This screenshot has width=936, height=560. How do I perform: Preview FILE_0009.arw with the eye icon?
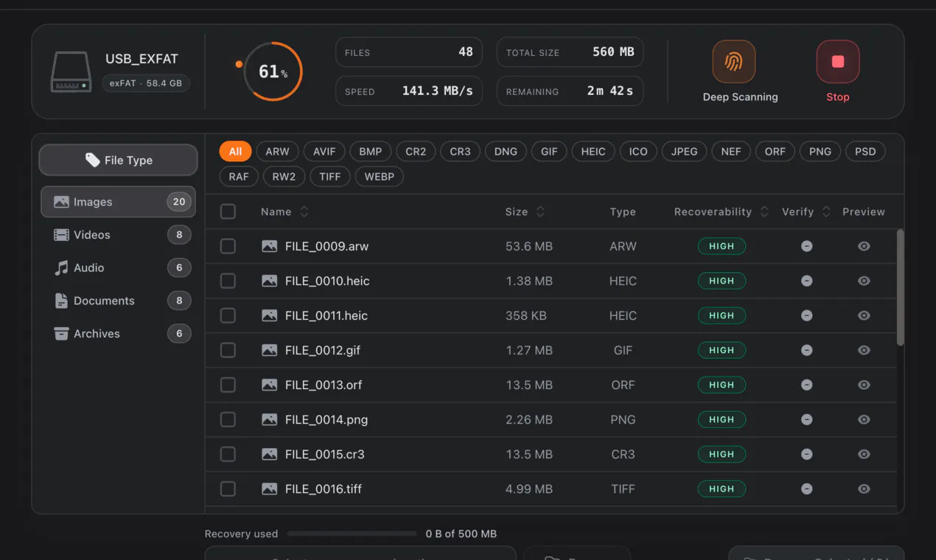[x=864, y=246]
